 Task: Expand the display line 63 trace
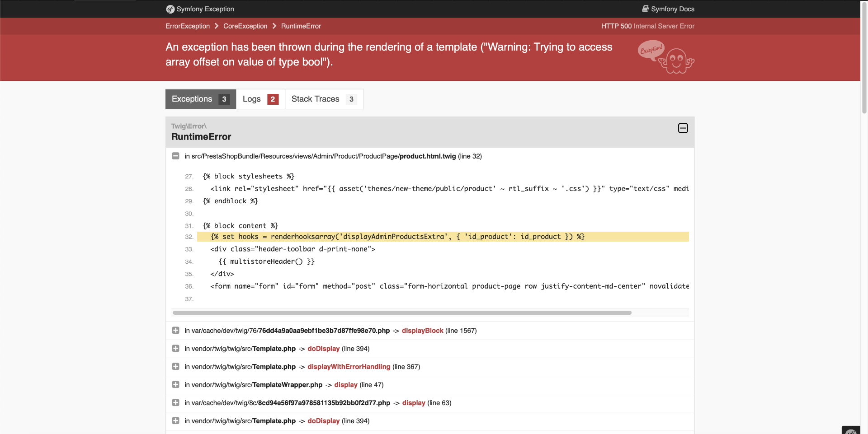[x=176, y=403]
